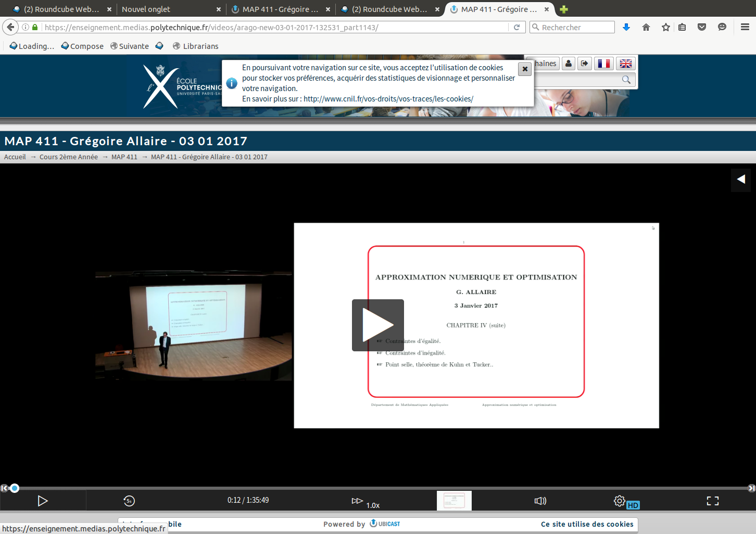Image resolution: width=756 pixels, height=534 pixels.
Task: Rewind the video five seconds
Action: 129,501
